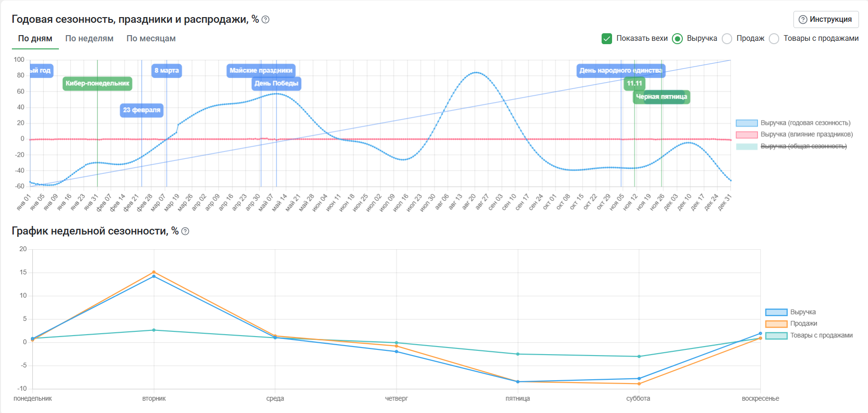Select the Выручка radio button

[677, 38]
